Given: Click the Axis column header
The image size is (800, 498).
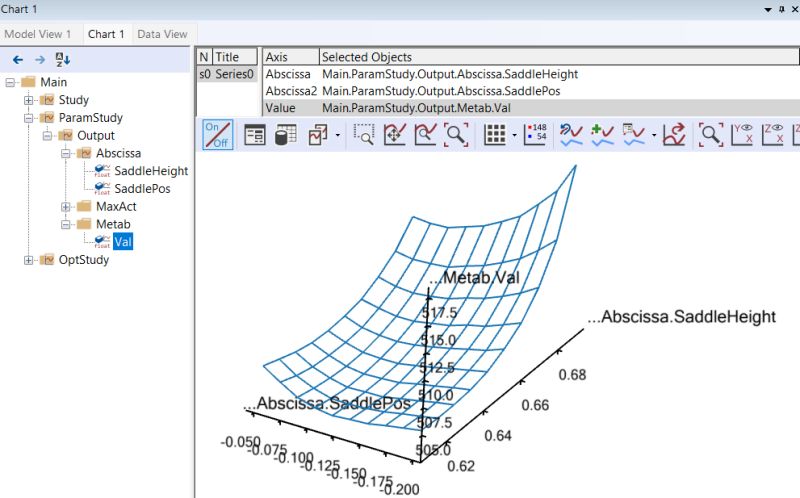Looking at the screenshot, I should click(291, 57).
